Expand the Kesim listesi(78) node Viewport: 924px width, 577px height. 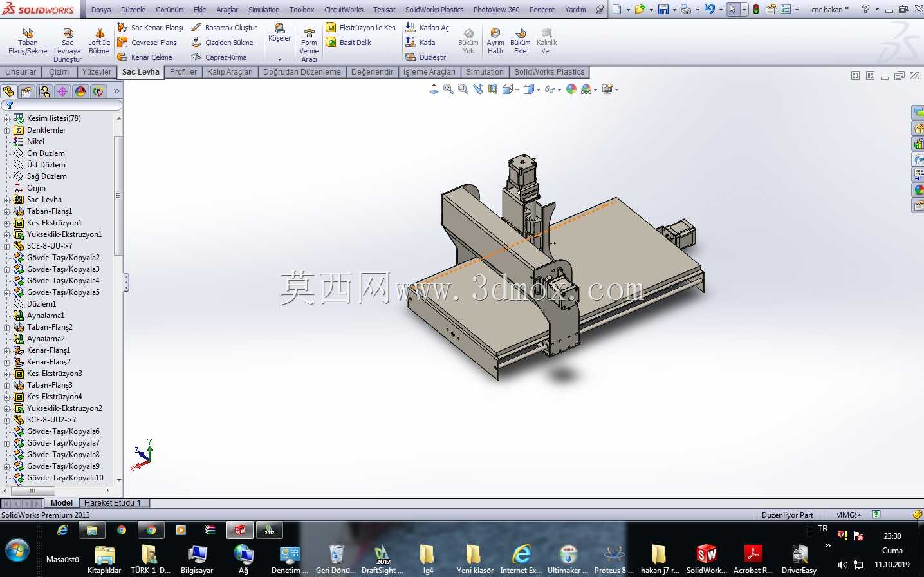tap(7, 118)
